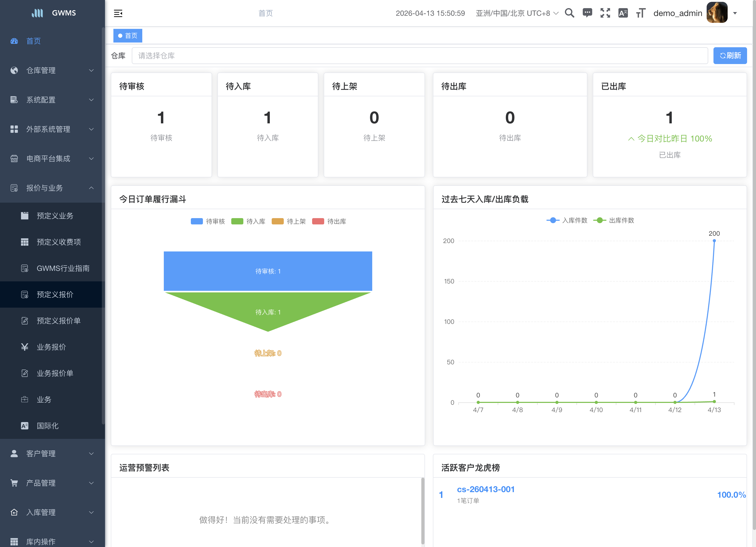Screen dimensions: 756x547
Task: Click the 预定义报价单 edit icon
Action: pos(25,321)
